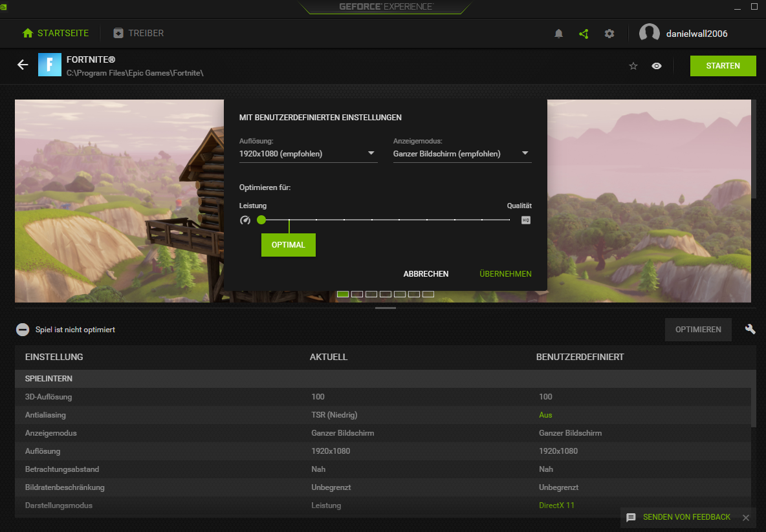The image size is (766, 532).
Task: Open notifications bell icon
Action: 558,34
